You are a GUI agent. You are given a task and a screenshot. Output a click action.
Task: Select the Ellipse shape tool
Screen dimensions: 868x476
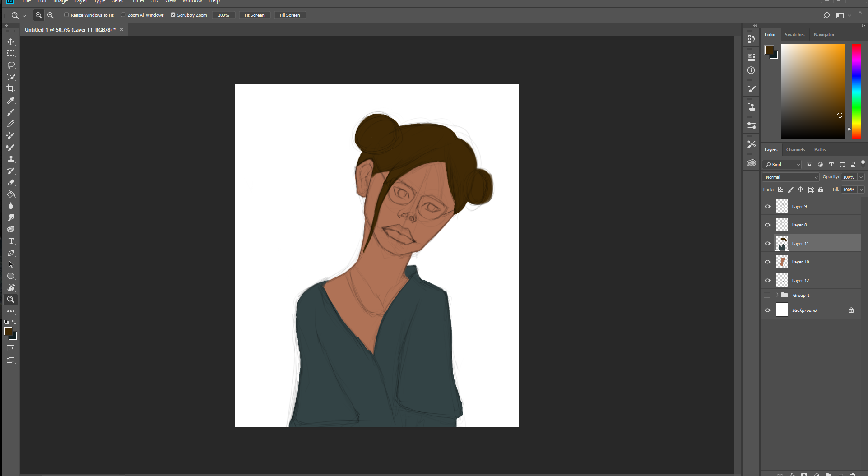(x=11, y=276)
